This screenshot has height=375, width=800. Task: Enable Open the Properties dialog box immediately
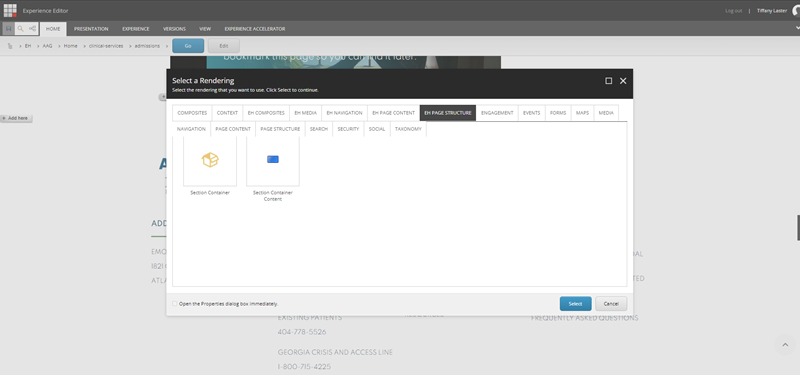[x=175, y=304]
